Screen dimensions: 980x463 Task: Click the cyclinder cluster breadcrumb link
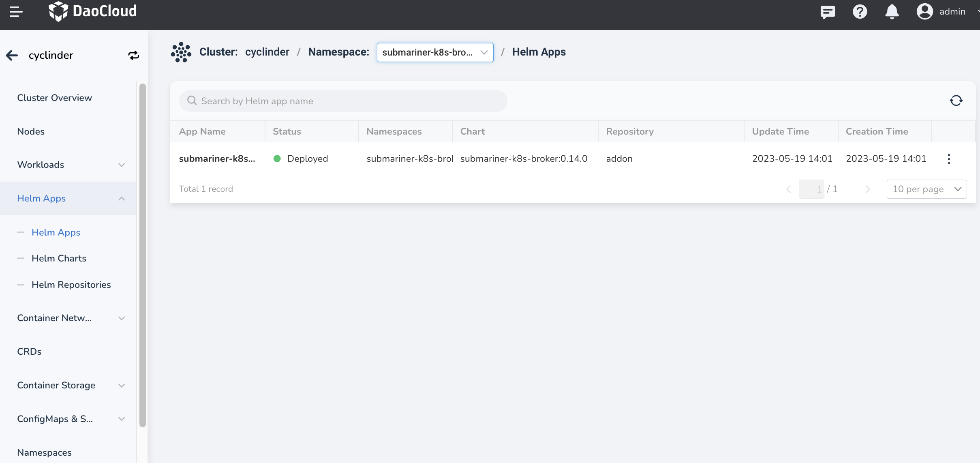(267, 52)
